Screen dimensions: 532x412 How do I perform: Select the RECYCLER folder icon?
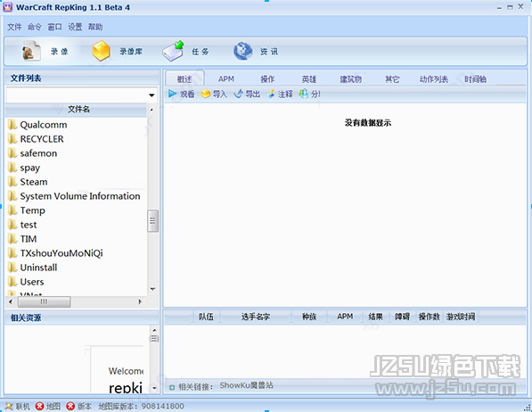tap(12, 139)
